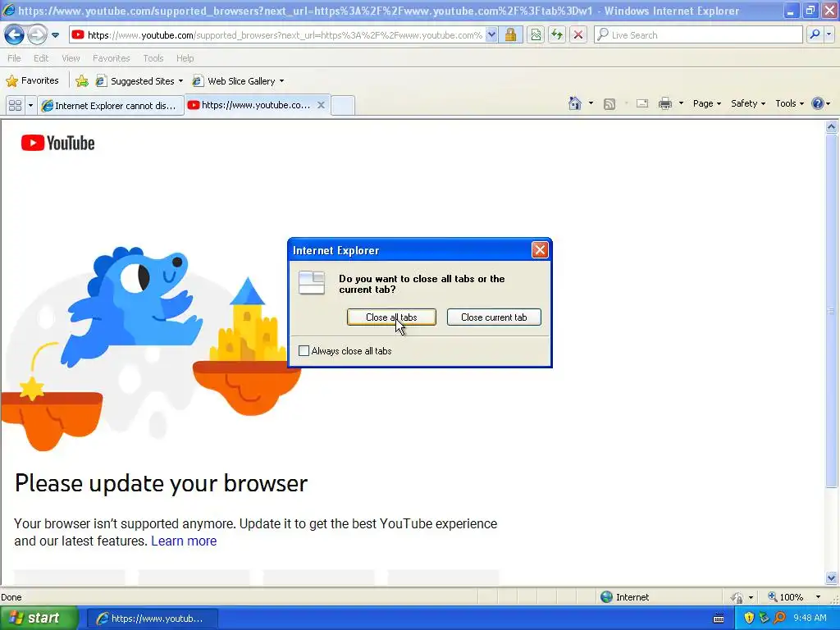The height and width of the screenshot is (630, 840).
Task: Expand the tab list dropdown arrow
Action: tap(30, 106)
